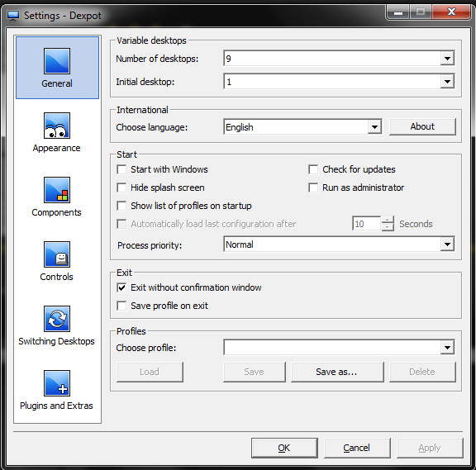Screen dimensions: 476x470
Task: Open the Initial desktop combo box
Action: [x=339, y=81]
